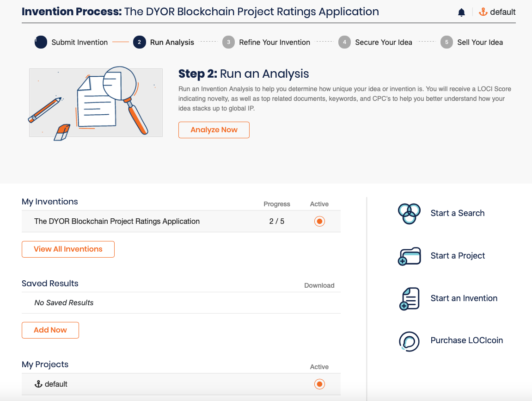
Task: Click the 2 / 5 progress value
Action: click(x=276, y=222)
